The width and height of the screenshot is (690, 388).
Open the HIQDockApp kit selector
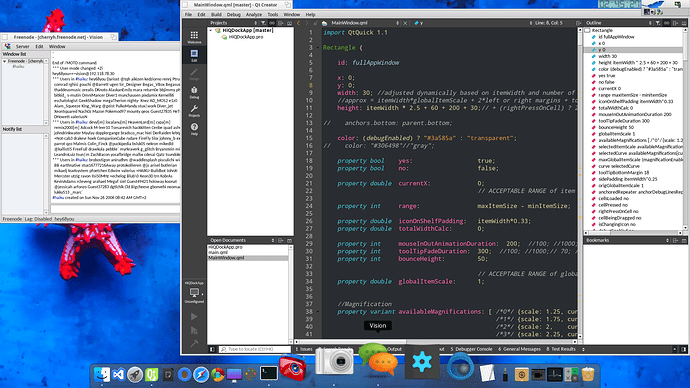194,292
